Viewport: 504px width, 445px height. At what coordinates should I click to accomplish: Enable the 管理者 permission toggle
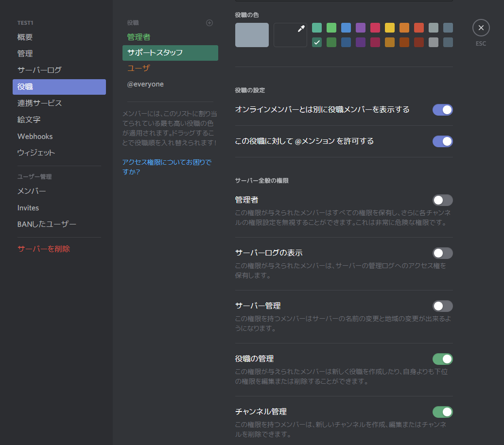click(443, 200)
